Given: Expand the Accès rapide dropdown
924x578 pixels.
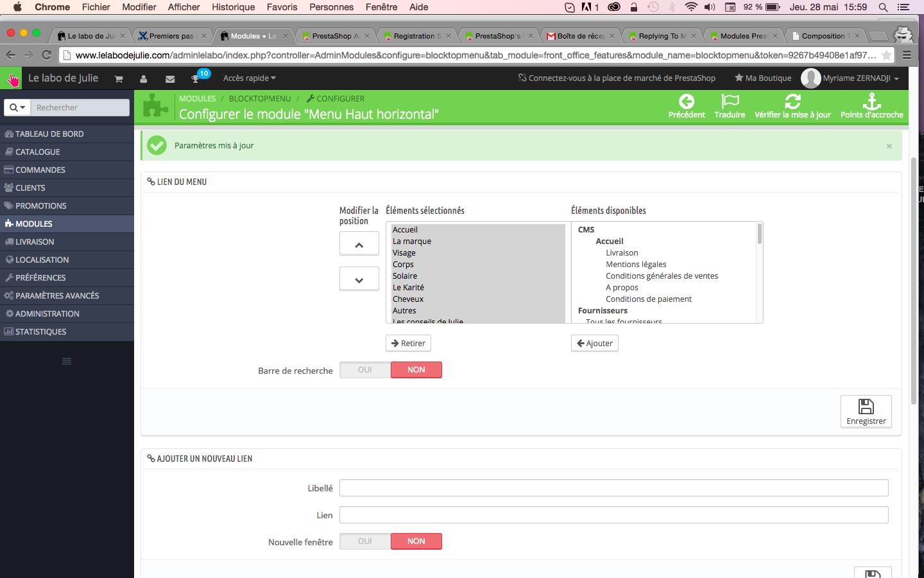Looking at the screenshot, I should (250, 78).
